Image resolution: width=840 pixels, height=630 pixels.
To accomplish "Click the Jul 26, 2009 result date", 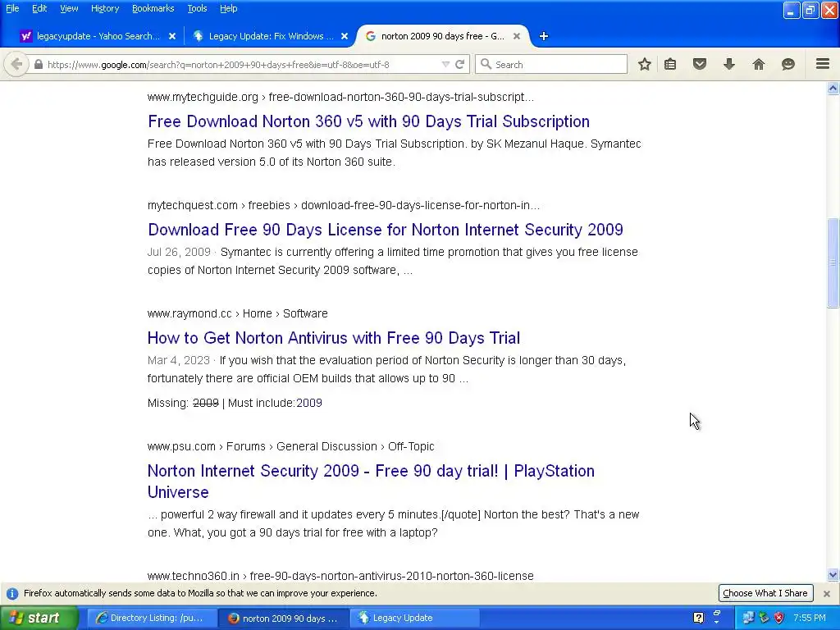I will pyautogui.click(x=179, y=252).
